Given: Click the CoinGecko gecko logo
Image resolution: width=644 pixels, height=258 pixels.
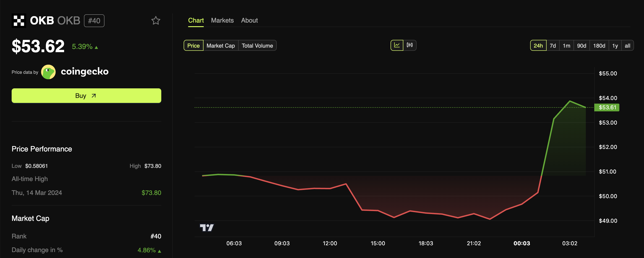Looking at the screenshot, I should click(x=48, y=72).
